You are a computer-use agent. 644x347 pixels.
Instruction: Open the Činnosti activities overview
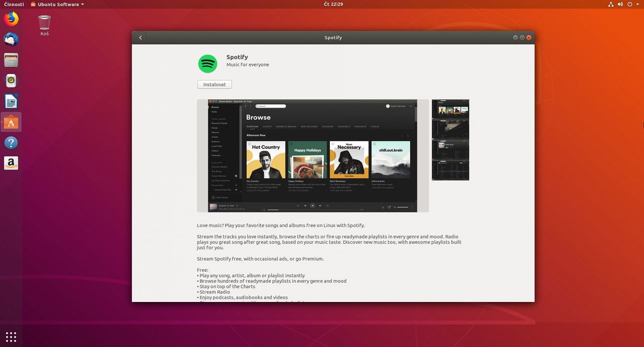pyautogui.click(x=14, y=4)
